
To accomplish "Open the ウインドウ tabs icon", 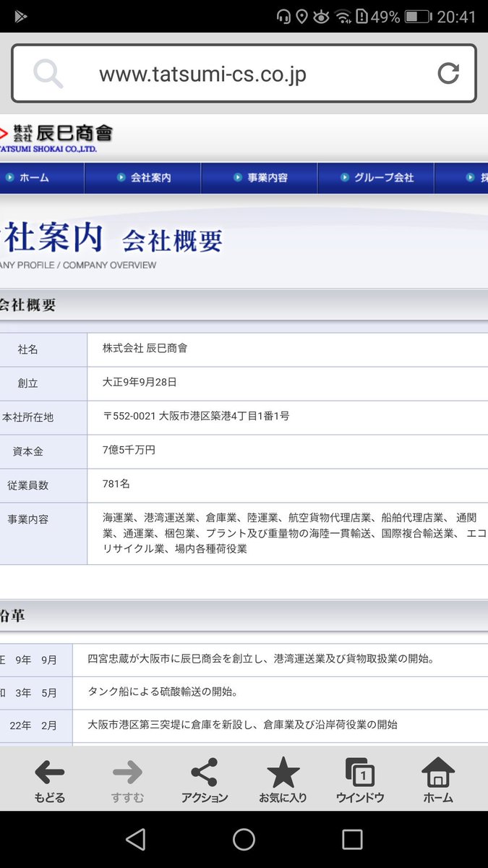I will (x=360, y=780).
